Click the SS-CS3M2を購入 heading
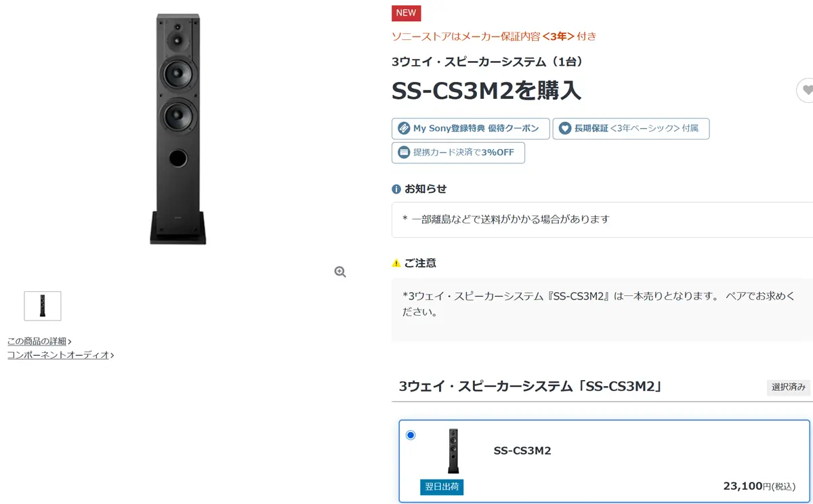The image size is (813, 504). click(x=486, y=91)
